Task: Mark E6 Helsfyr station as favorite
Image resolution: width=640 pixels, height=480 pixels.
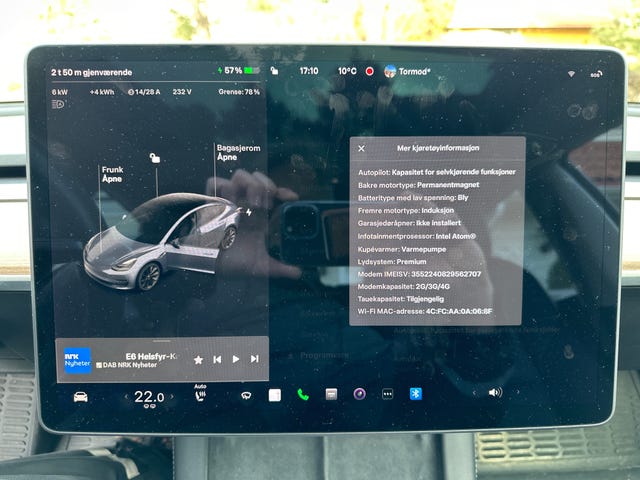Action: (x=198, y=360)
